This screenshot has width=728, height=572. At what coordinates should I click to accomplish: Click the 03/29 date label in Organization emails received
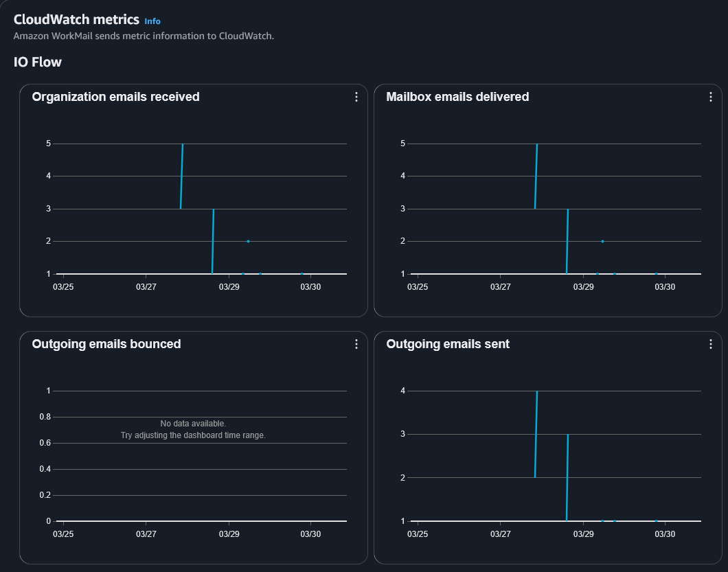229,286
